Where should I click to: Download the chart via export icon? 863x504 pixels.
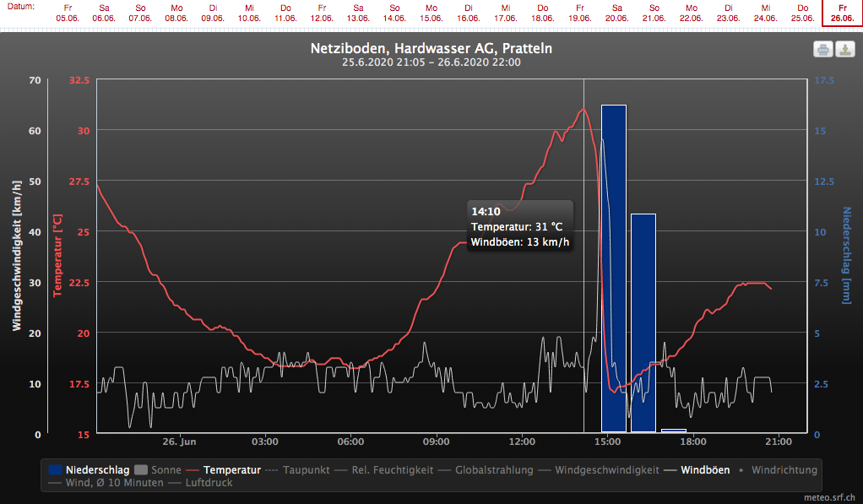[845, 50]
